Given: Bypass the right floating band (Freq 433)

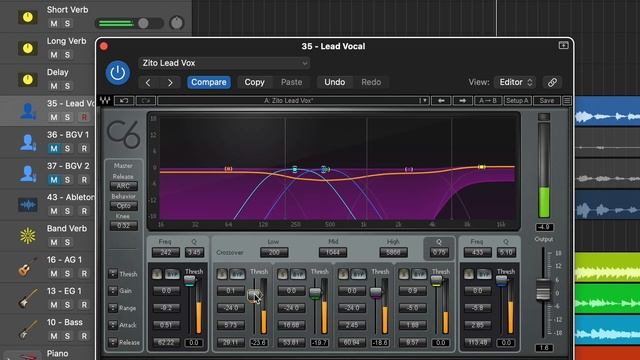Looking at the screenshot, I should pos(484,274).
